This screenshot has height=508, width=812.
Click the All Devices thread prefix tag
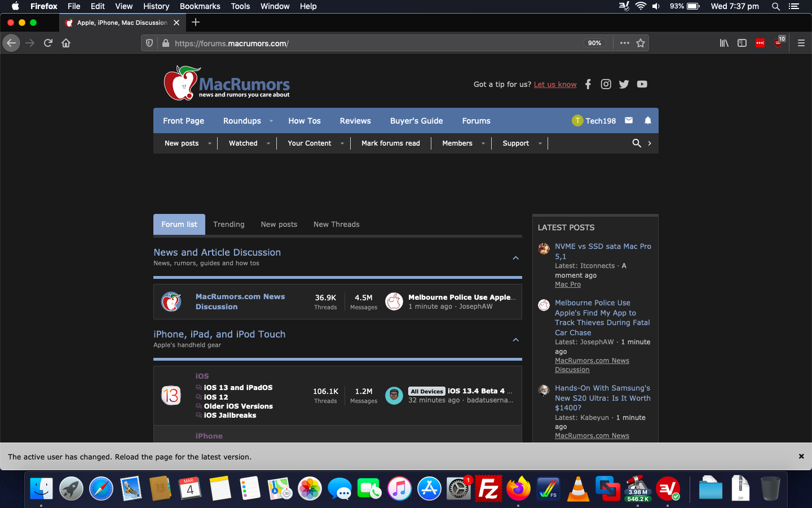click(x=427, y=391)
